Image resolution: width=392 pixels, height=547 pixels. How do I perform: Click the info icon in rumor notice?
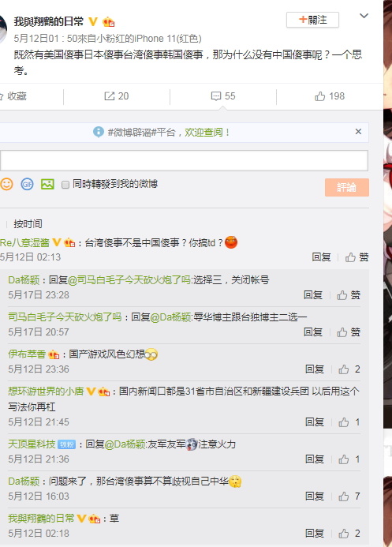(99, 132)
